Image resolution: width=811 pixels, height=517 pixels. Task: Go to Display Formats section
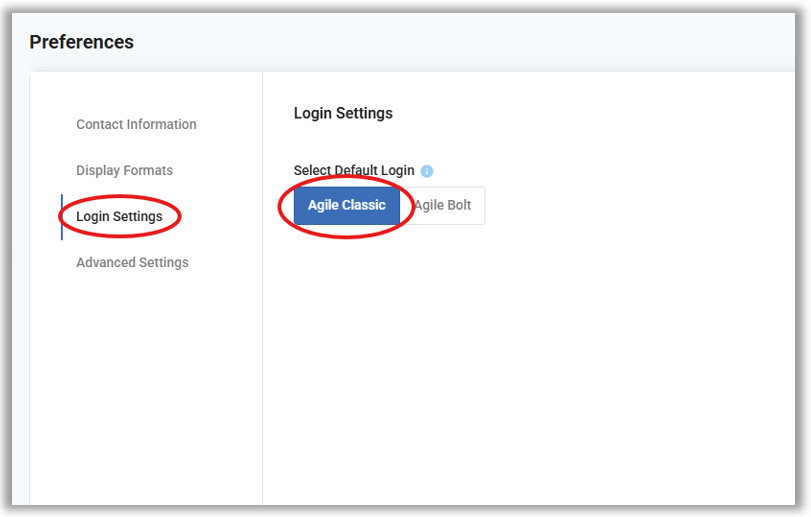[x=124, y=170]
